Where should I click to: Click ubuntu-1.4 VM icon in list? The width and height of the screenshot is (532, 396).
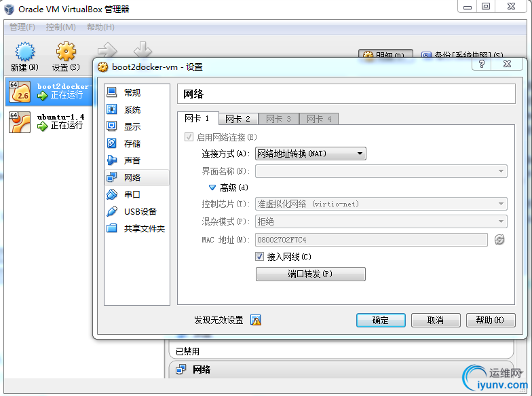tap(19, 122)
